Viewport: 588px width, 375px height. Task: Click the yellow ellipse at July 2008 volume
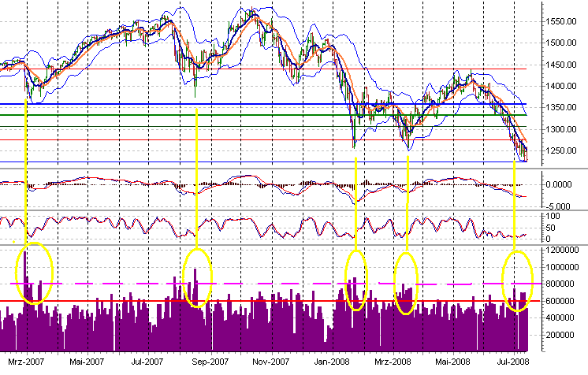519,280
